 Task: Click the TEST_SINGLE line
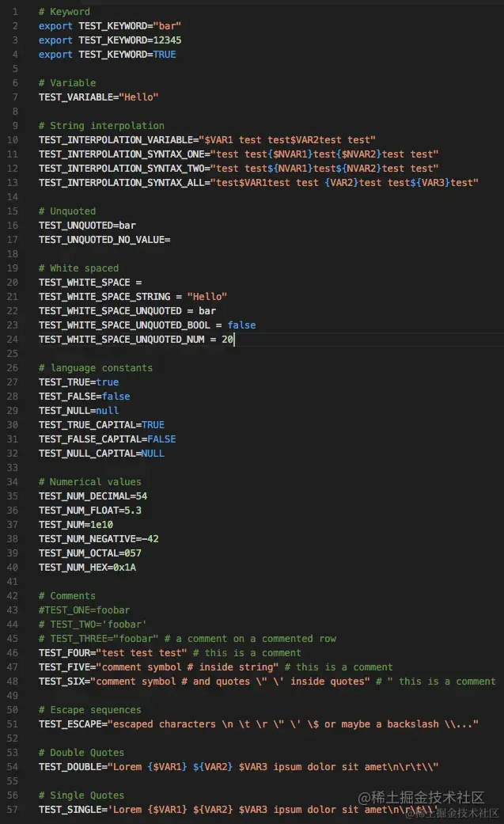(239, 809)
